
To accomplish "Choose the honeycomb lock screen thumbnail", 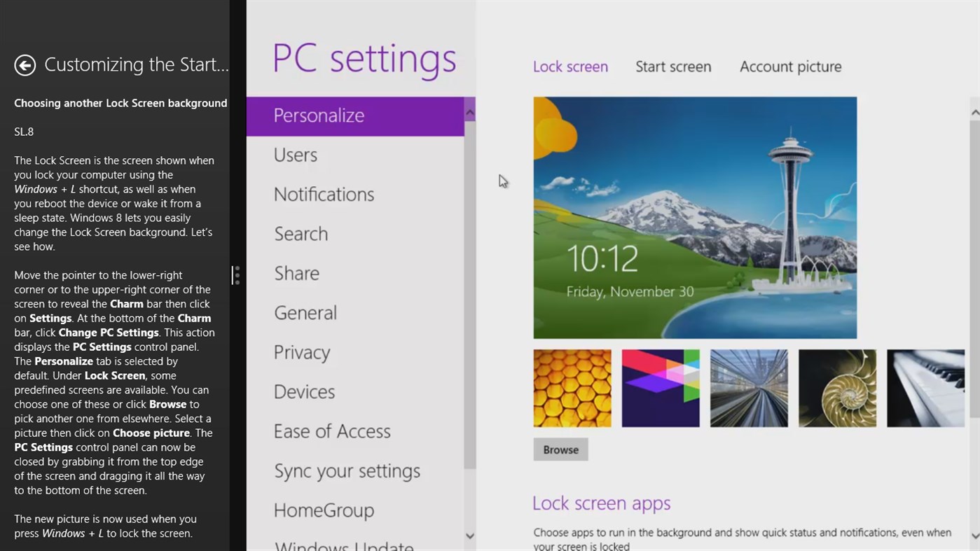I will (x=572, y=388).
